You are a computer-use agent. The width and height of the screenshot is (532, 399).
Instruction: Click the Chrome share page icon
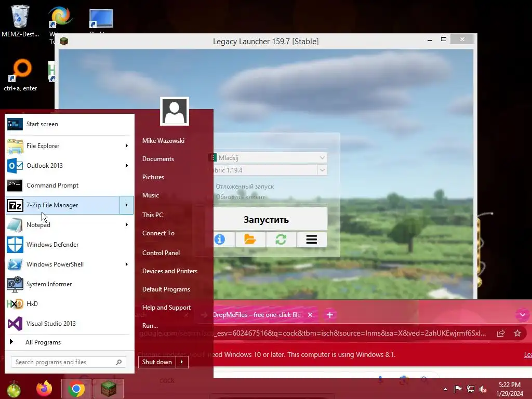(501, 333)
